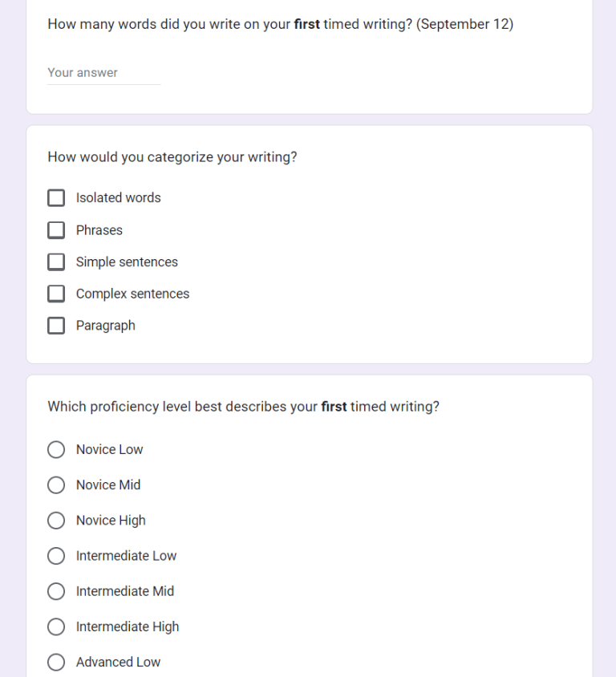616x677 pixels.
Task: Select the Advanced Low radio option
Action: [x=56, y=662]
